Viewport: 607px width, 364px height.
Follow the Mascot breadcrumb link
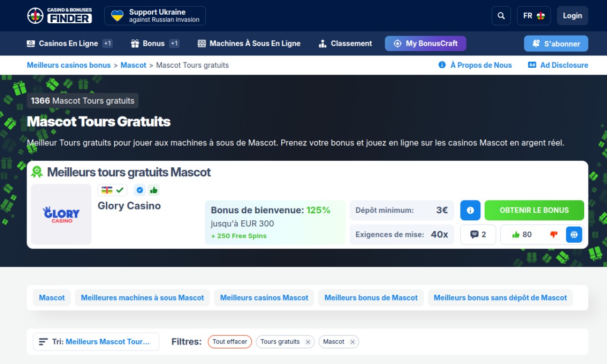(x=133, y=65)
